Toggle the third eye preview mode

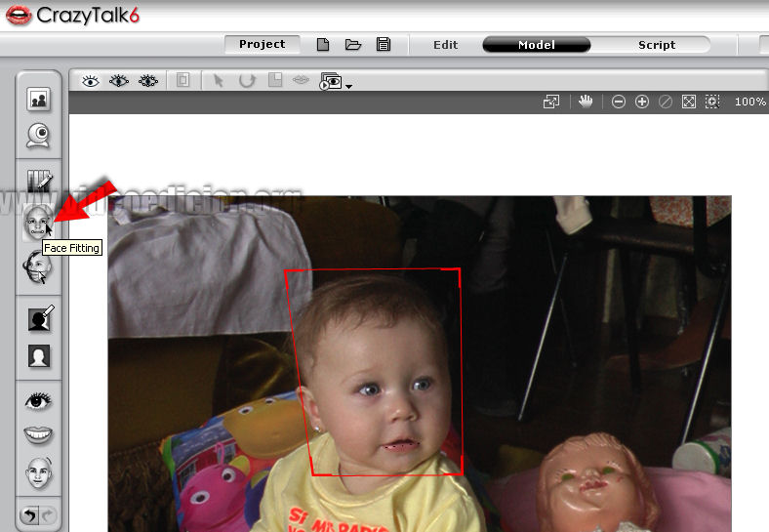pos(148,81)
